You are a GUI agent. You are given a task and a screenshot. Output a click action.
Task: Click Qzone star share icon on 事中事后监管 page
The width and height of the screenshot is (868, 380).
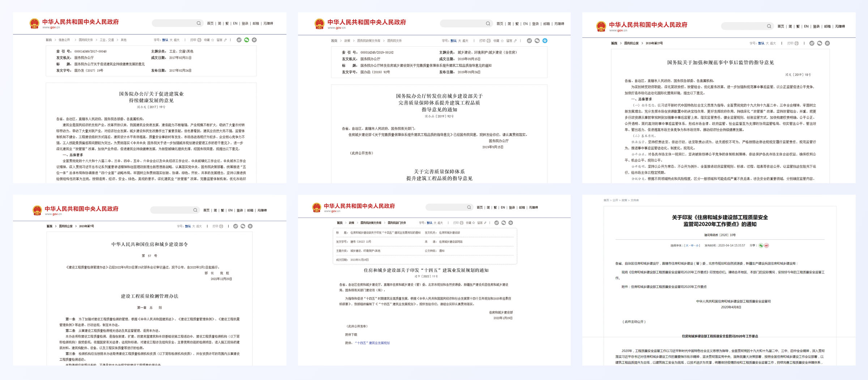pyautogui.click(x=827, y=43)
